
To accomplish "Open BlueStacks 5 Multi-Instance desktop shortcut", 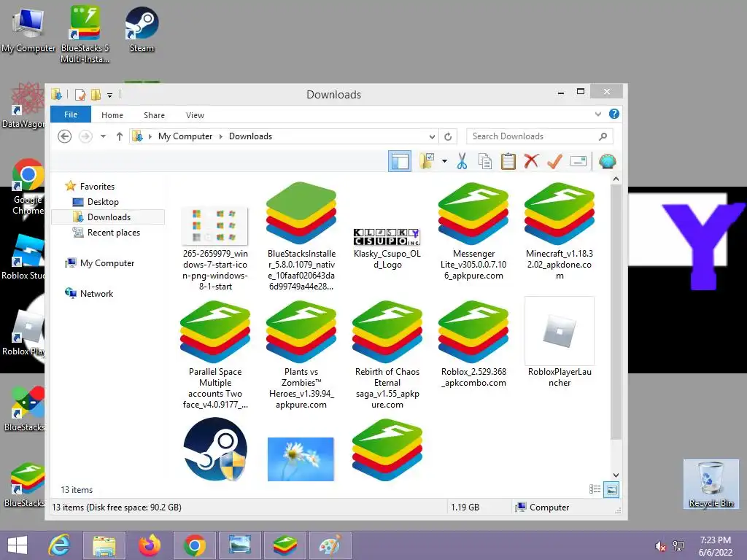I will [x=85, y=34].
